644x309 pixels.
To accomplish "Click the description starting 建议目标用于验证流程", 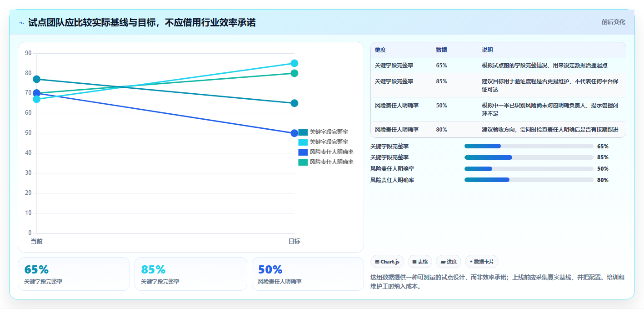I will tap(550, 86).
